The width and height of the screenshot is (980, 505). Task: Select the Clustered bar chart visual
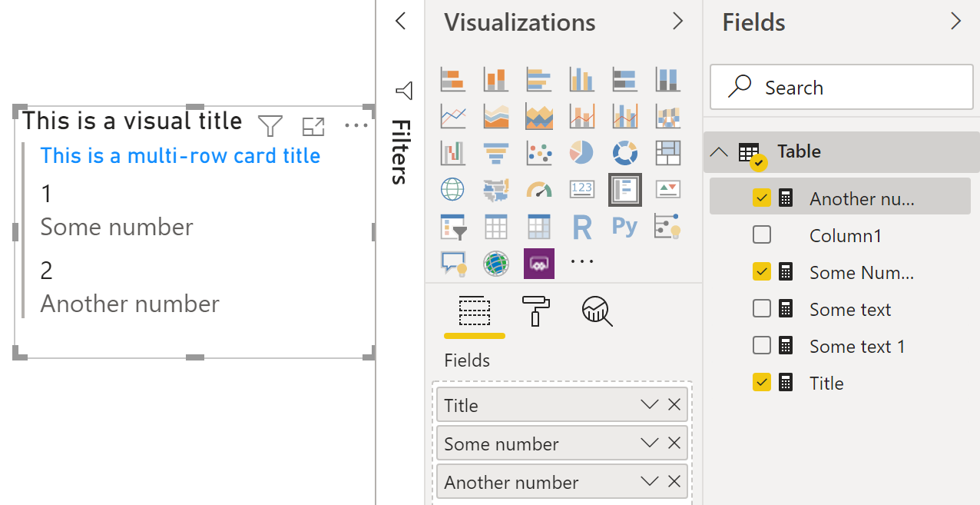point(538,79)
